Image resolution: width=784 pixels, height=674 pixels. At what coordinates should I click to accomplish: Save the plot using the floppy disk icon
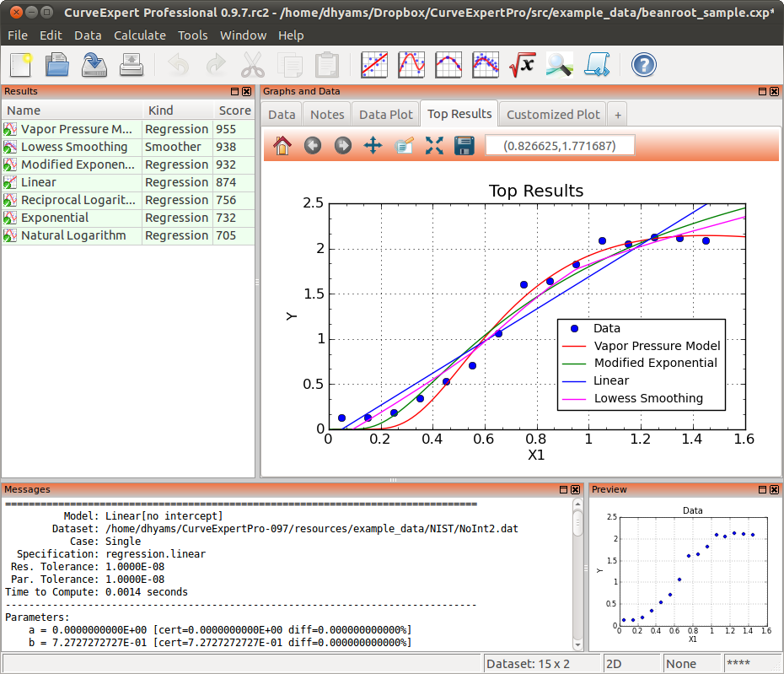click(x=464, y=146)
